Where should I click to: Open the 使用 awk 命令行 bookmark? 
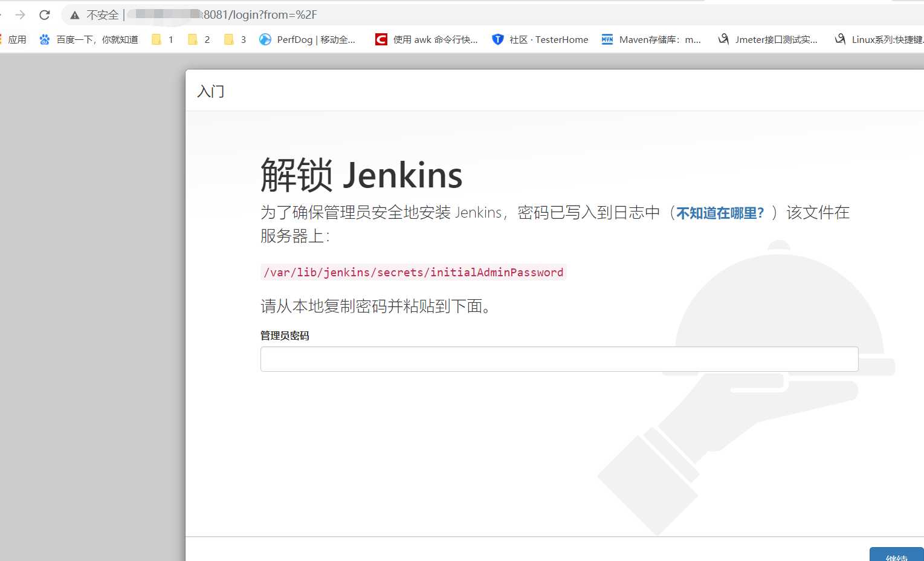[x=426, y=39]
